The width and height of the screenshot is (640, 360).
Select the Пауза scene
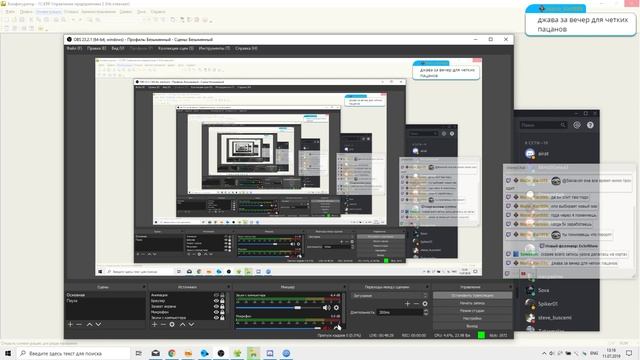(x=105, y=301)
